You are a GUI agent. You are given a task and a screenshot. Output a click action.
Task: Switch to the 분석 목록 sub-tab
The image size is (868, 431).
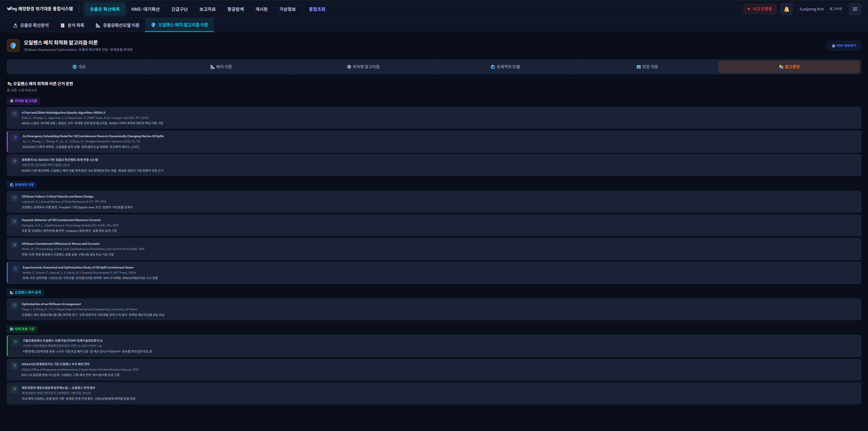tap(72, 25)
